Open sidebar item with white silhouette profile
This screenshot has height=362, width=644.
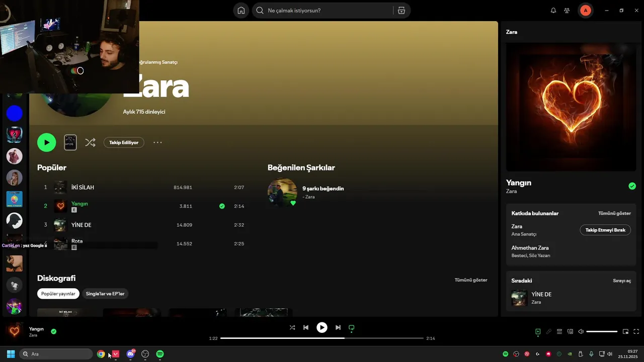tap(14, 220)
